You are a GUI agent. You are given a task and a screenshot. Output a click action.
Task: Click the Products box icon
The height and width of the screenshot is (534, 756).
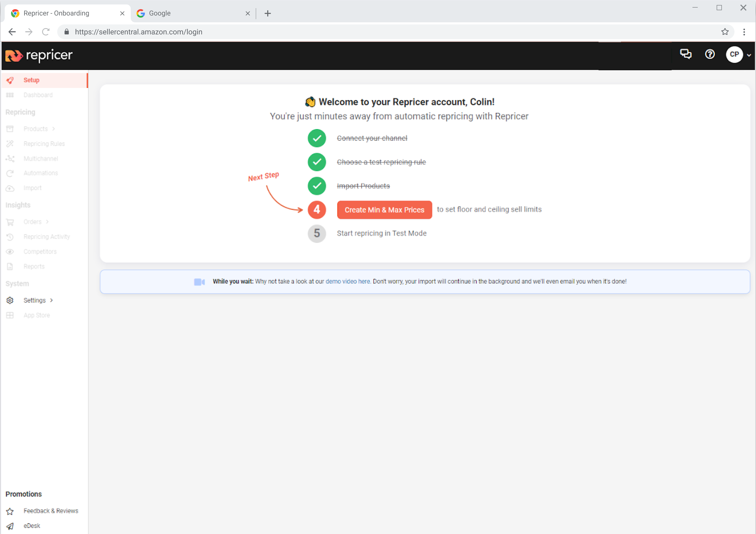click(10, 129)
